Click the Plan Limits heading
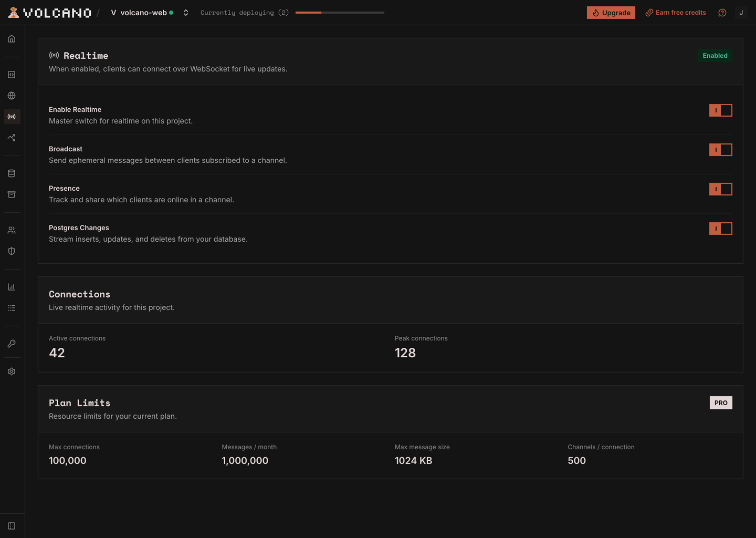This screenshot has width=756, height=538. pyautogui.click(x=80, y=403)
